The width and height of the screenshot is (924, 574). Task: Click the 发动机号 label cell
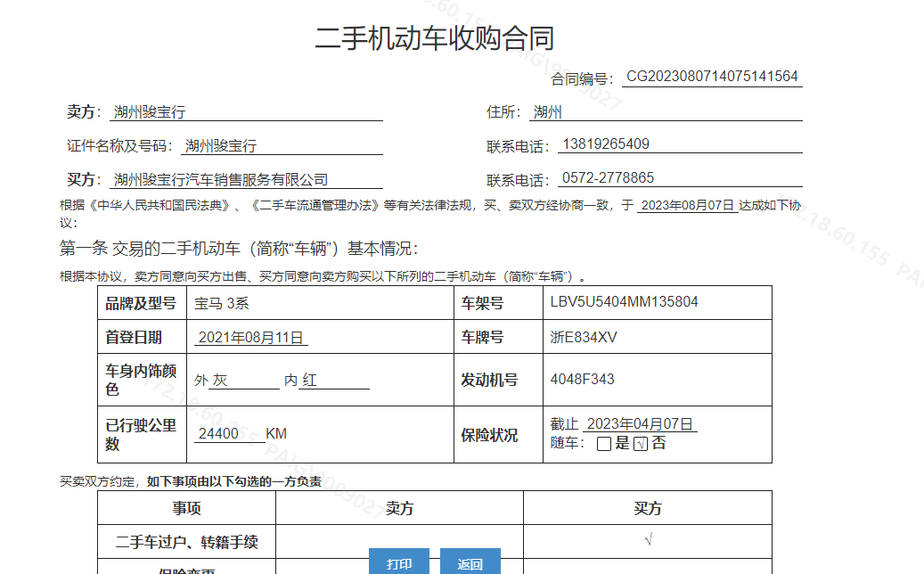coord(499,380)
